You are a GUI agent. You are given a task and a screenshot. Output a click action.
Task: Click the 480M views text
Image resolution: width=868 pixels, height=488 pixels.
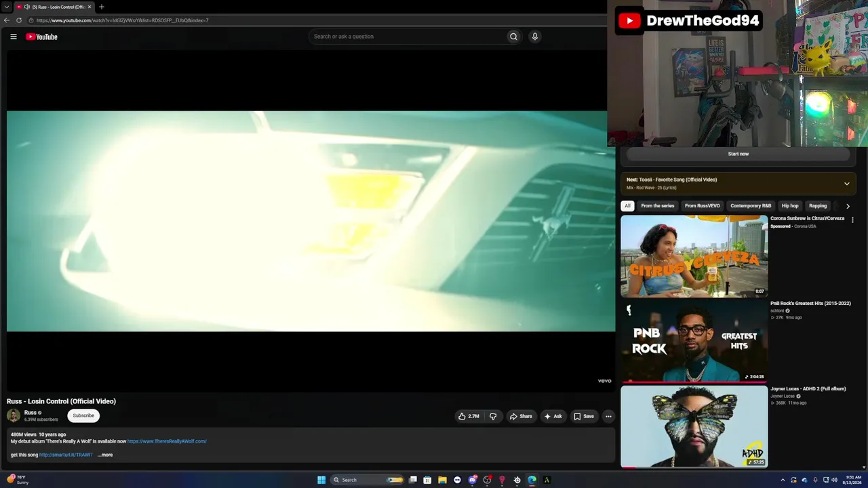(24, 434)
